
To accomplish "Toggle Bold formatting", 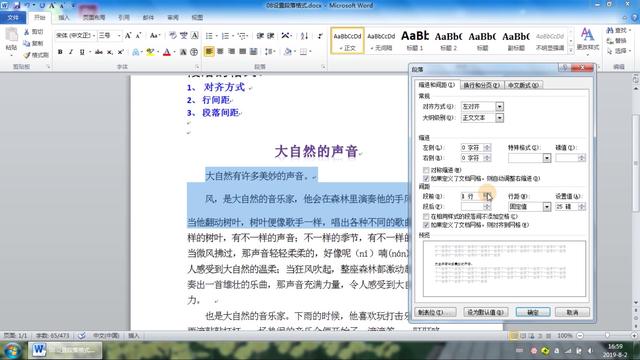I will click(60, 52).
